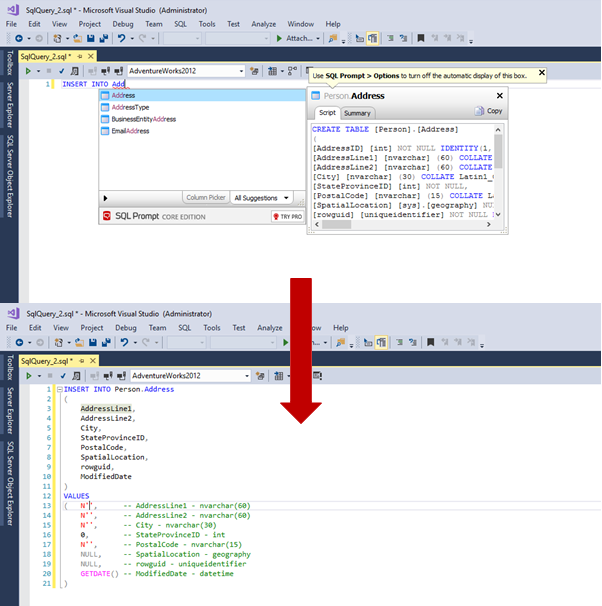Click Parse checkmark icon in bottom window
This screenshot has height=606, width=602.
coord(63,376)
